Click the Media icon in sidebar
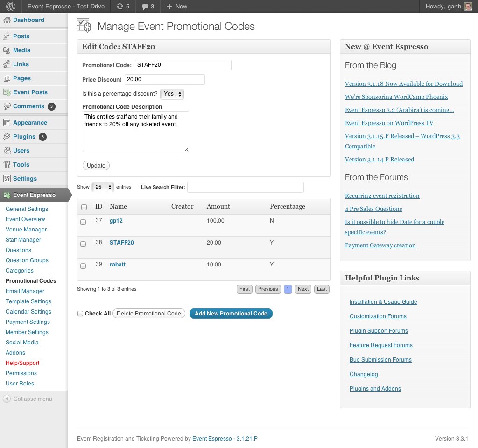This screenshot has width=478, height=448. click(7, 50)
